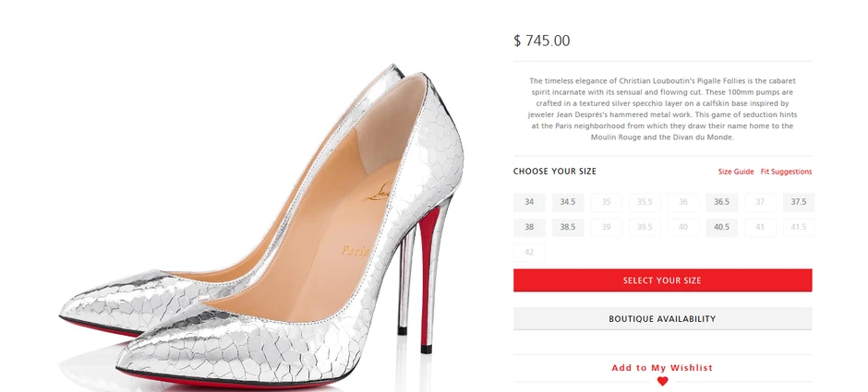Choose size 36.5

point(721,202)
